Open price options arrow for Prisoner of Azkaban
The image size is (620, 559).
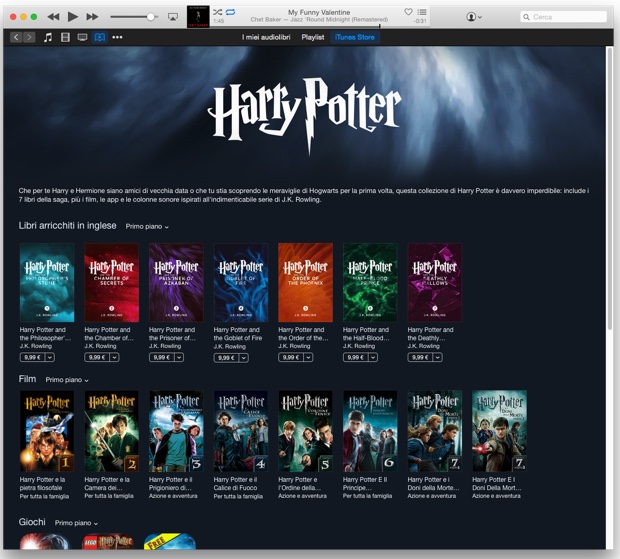[179, 357]
